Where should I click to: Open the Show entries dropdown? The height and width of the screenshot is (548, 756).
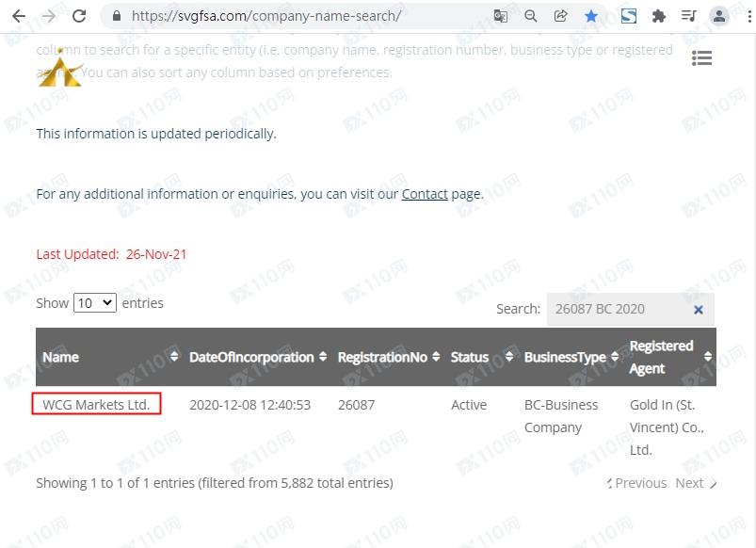[95, 303]
